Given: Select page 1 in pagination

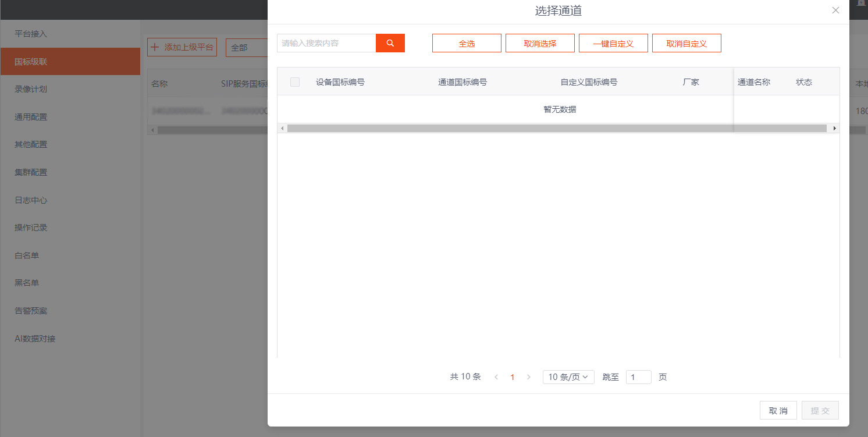Looking at the screenshot, I should pyautogui.click(x=513, y=377).
